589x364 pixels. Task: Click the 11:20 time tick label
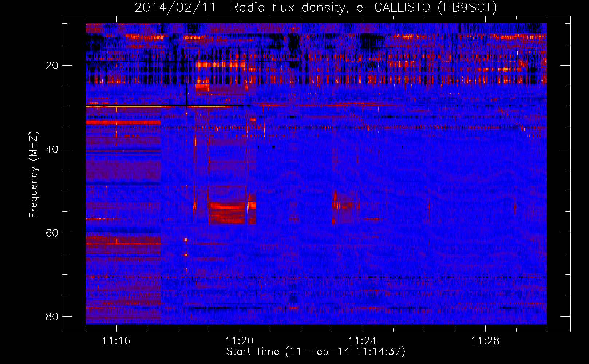point(239,341)
